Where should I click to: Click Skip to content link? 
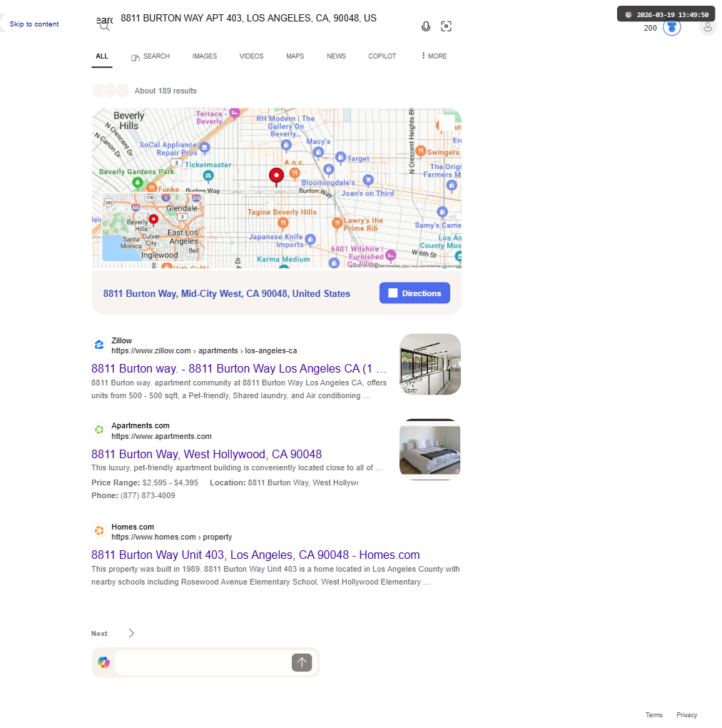(x=34, y=24)
